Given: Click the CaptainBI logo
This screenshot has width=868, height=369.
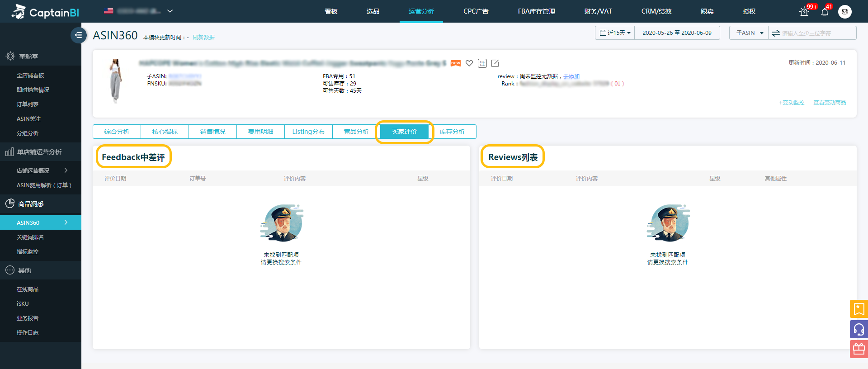Looking at the screenshot, I should (45, 12).
